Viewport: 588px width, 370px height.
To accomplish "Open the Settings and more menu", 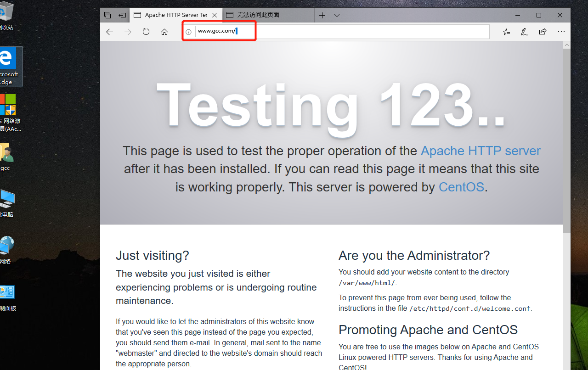I will click(x=561, y=32).
